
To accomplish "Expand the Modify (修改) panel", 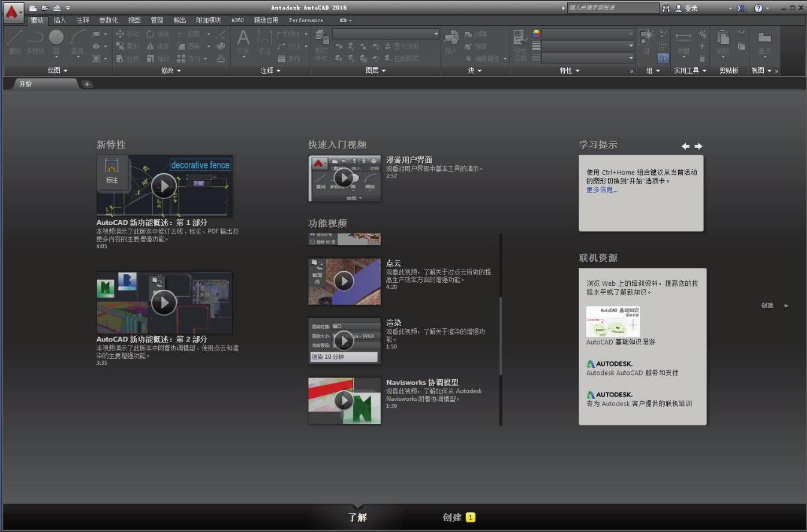I will (171, 70).
